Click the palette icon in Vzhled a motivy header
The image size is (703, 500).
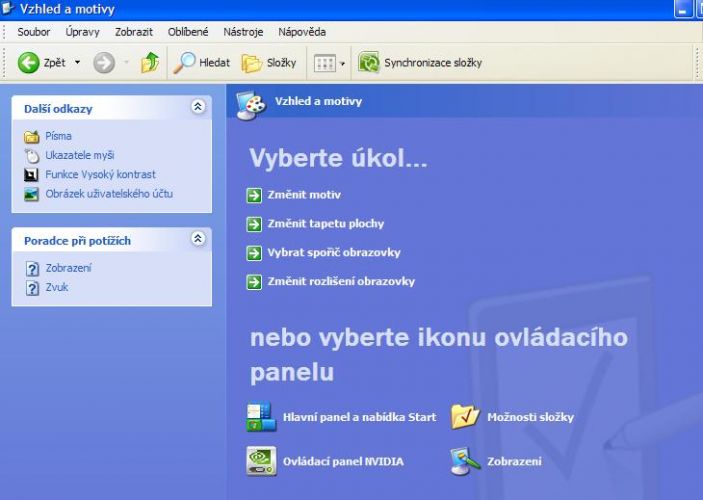tap(251, 105)
